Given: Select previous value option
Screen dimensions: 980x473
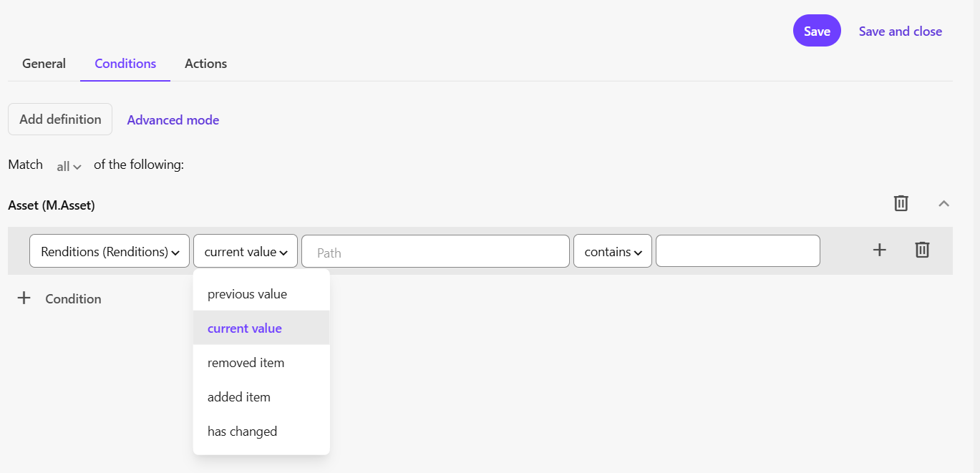Looking at the screenshot, I should point(247,294).
